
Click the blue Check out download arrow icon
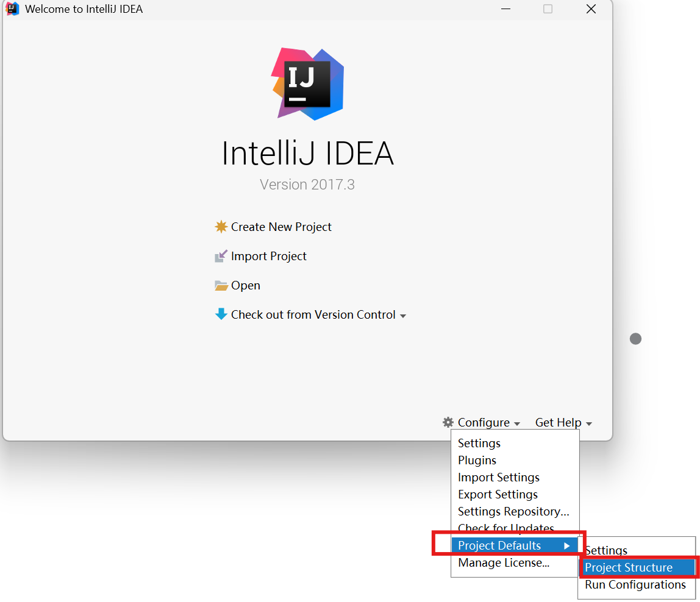(221, 314)
